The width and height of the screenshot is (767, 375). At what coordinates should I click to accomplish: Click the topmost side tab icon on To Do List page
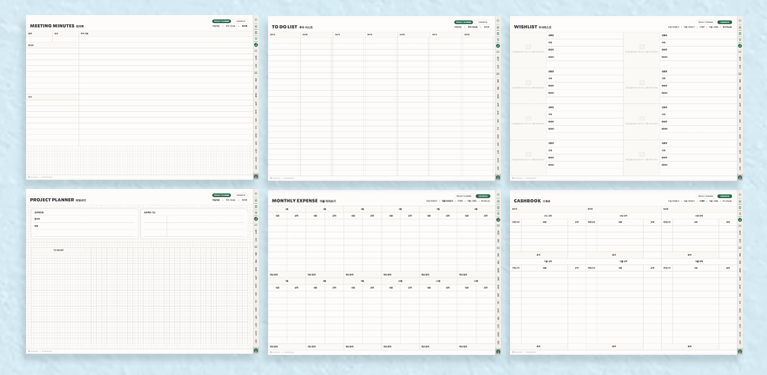[x=498, y=21]
